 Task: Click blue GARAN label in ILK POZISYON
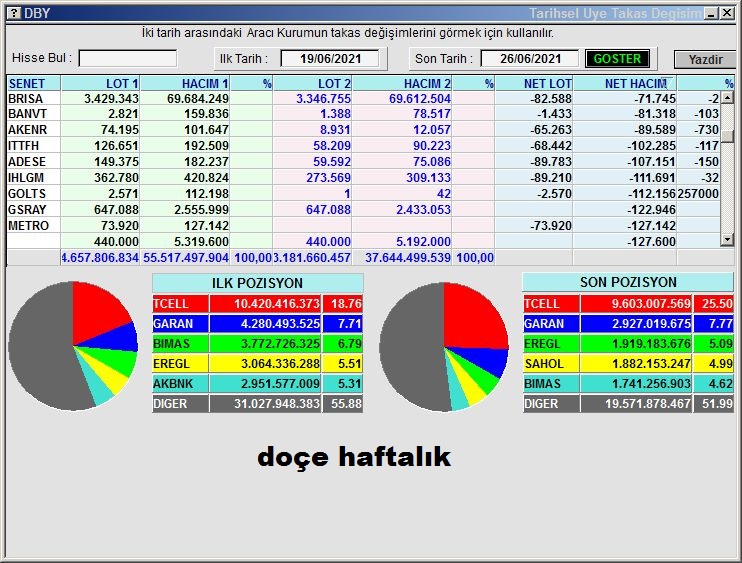click(x=180, y=324)
